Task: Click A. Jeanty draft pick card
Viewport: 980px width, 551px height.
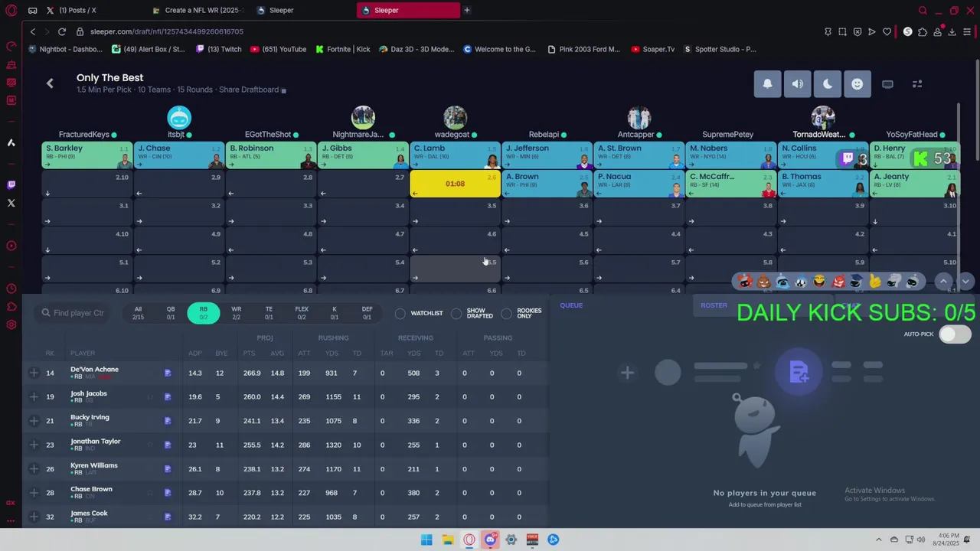Action: tap(914, 184)
